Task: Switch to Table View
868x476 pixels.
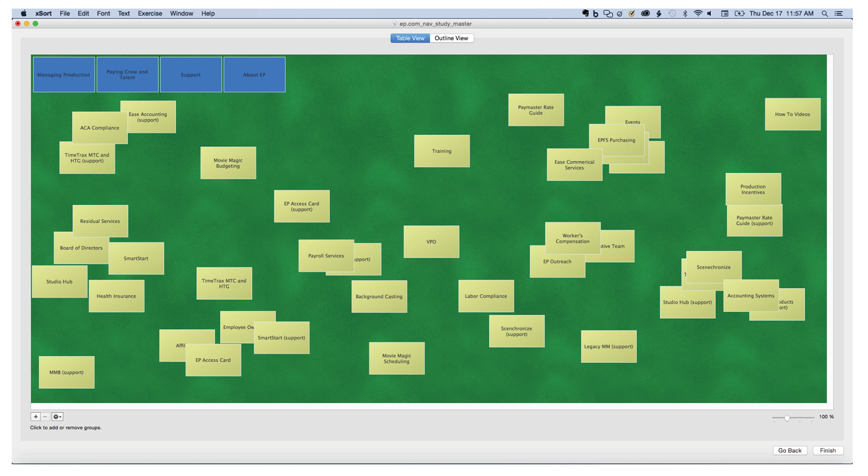Action: (410, 38)
